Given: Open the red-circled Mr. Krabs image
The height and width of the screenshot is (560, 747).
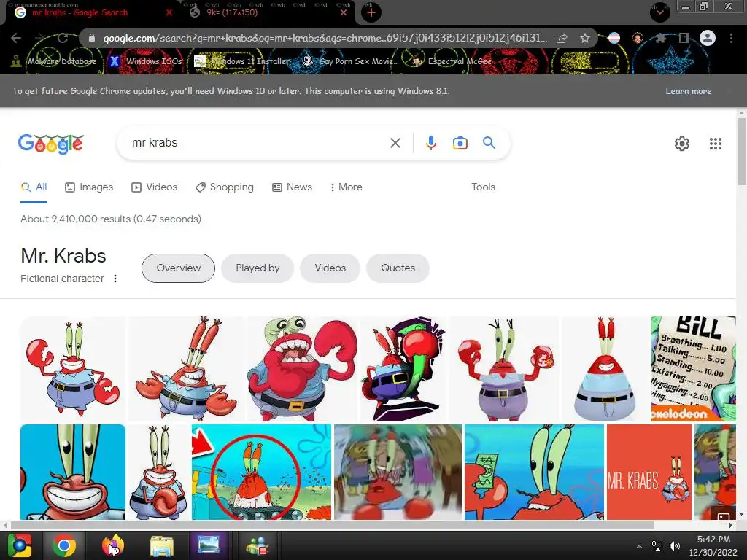Looking at the screenshot, I should click(x=261, y=472).
